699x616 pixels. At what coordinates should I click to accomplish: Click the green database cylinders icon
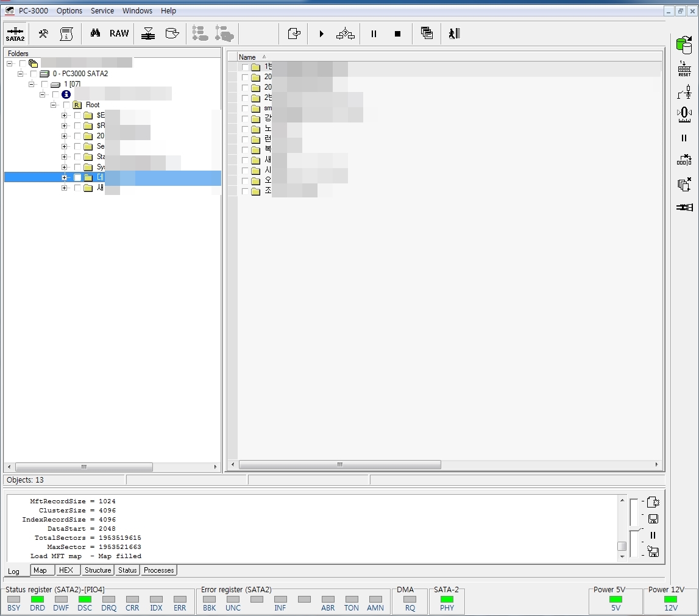[684, 45]
